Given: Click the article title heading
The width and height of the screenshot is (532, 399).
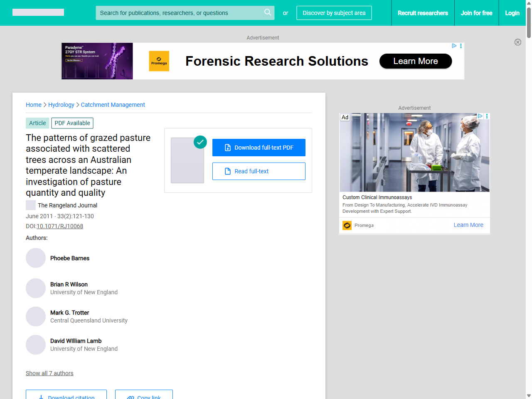Looking at the screenshot, I should pyautogui.click(x=88, y=165).
